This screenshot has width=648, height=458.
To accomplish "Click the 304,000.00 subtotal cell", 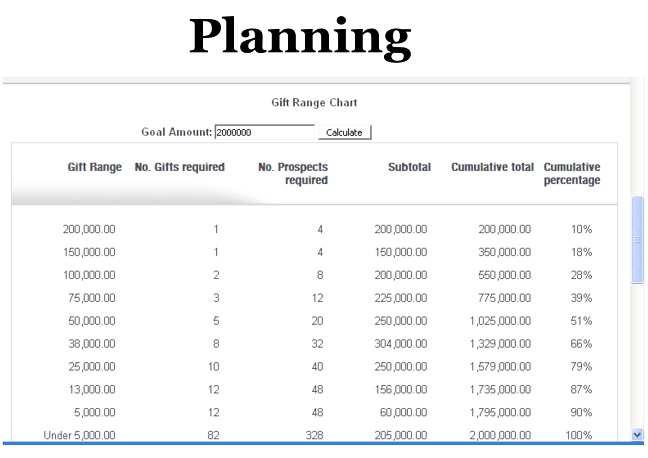I will coord(401,344).
